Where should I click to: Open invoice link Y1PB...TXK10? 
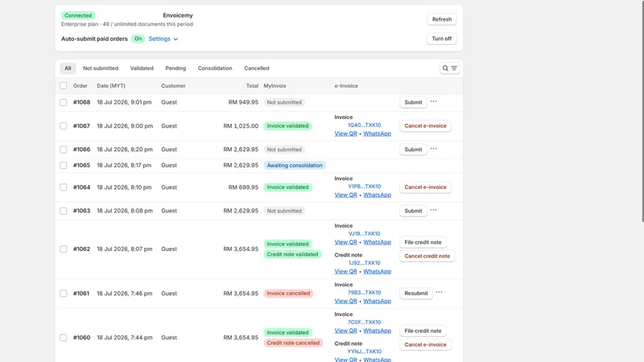coord(365,187)
